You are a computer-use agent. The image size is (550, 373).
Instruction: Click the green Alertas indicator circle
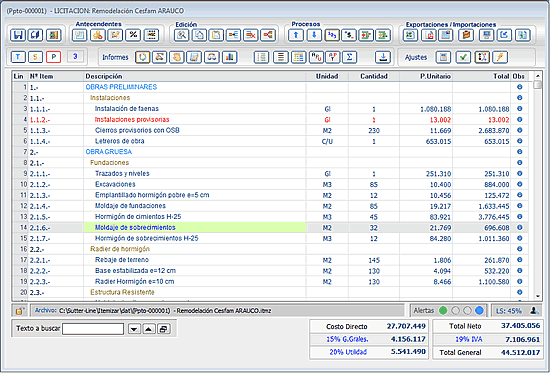click(x=443, y=311)
